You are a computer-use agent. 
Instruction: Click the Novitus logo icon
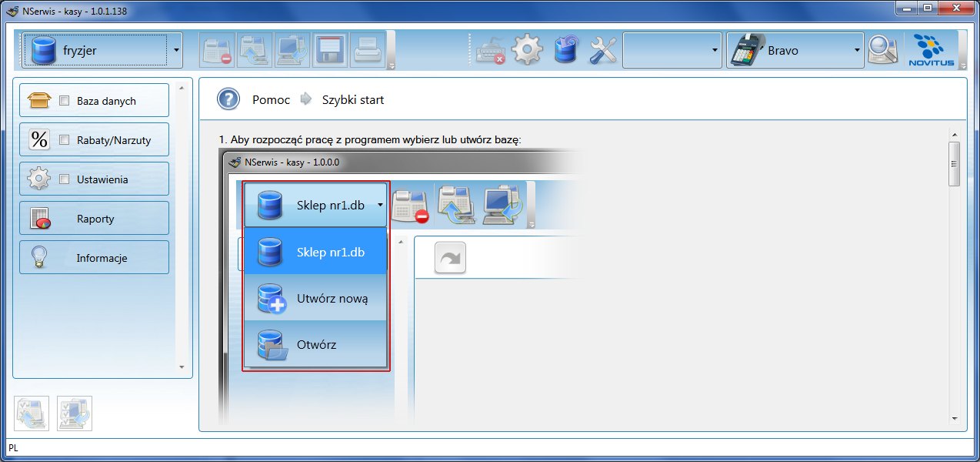931,51
